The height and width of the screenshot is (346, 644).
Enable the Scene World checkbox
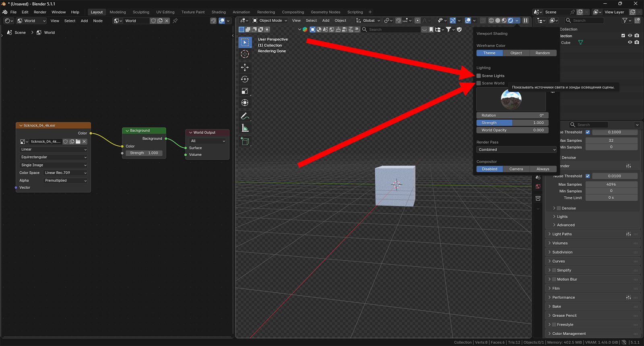(x=479, y=83)
